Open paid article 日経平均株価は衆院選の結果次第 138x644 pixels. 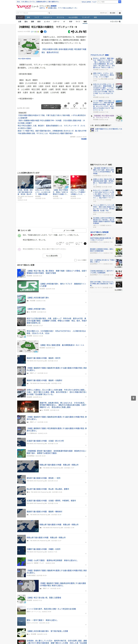pyautogui.click(x=102, y=239)
